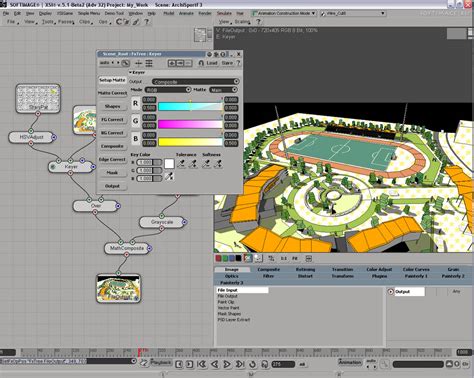This screenshot has width=474, height=378.
Task: Toggle the green channel display button
Action: click(225, 258)
